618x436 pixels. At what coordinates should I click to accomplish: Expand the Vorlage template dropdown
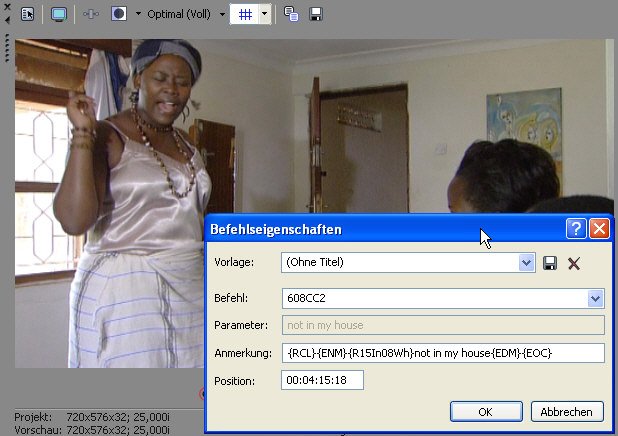(527, 263)
